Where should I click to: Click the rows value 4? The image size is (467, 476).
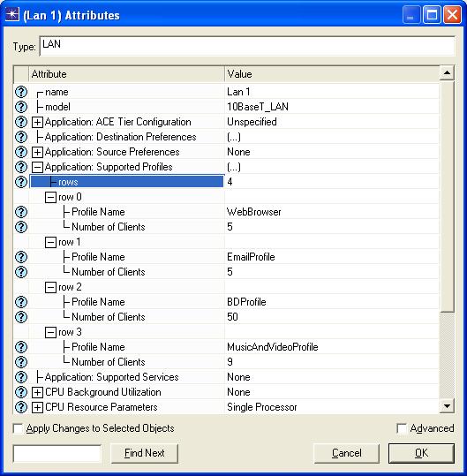click(x=230, y=182)
